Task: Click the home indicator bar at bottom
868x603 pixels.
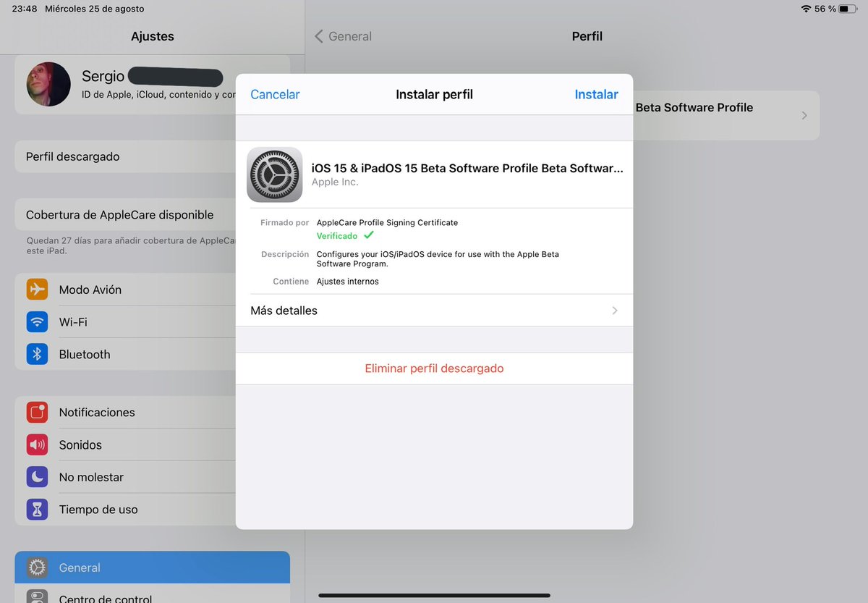Action: coord(434,596)
